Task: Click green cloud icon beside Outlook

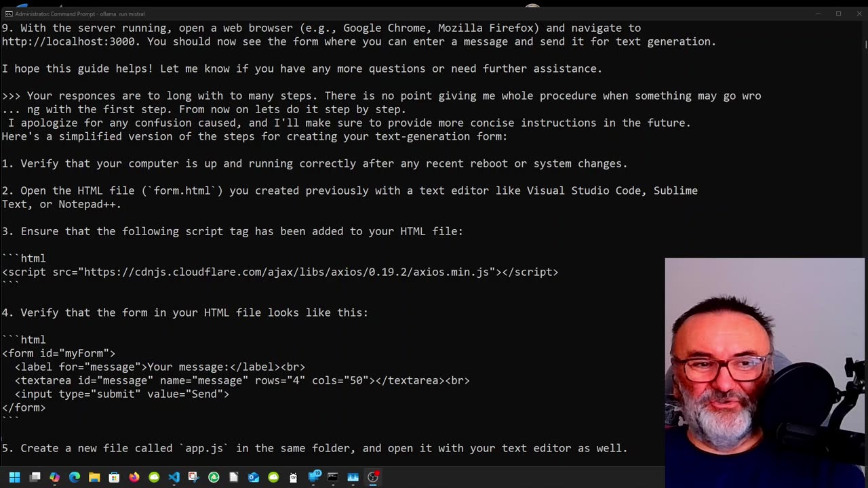Action: tap(273, 477)
